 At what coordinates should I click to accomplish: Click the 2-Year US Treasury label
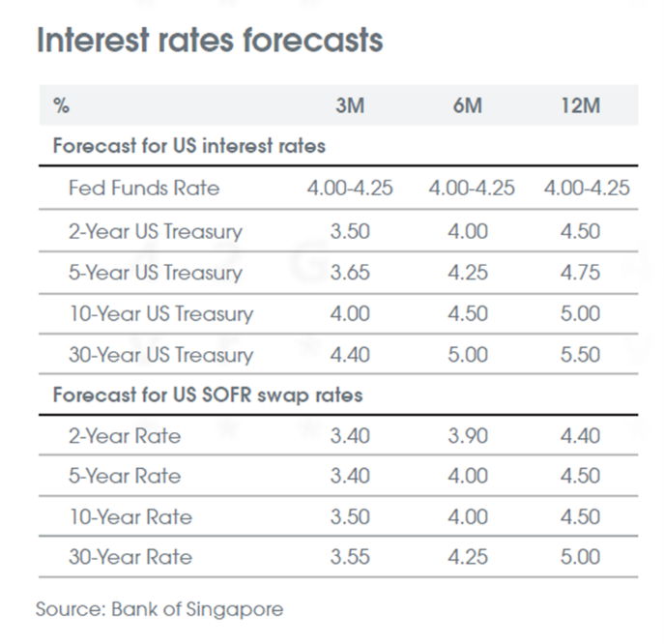pos(156,231)
